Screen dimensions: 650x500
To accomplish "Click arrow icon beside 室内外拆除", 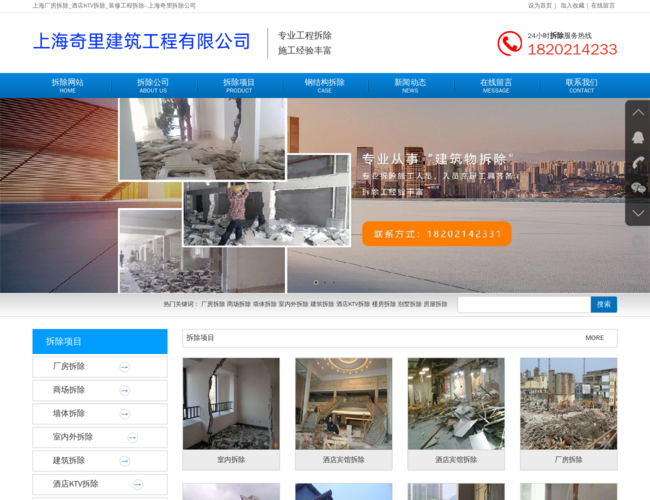I will [133, 437].
